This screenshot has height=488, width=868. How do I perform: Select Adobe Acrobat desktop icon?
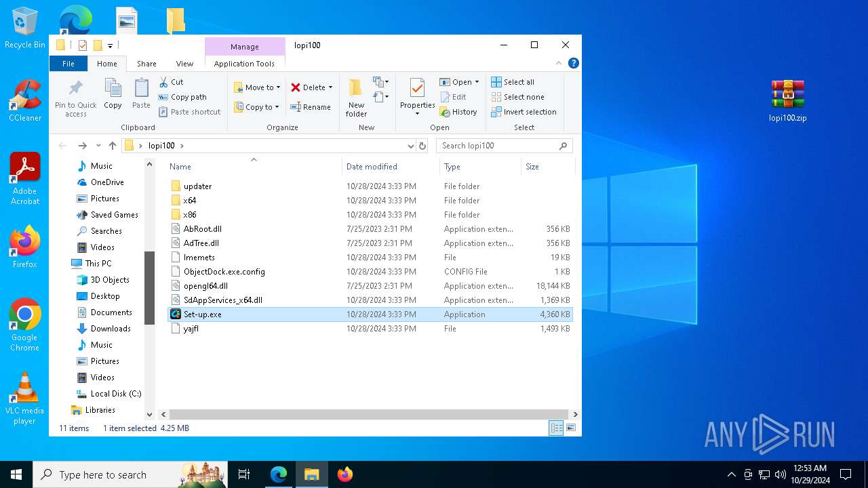coord(25,178)
